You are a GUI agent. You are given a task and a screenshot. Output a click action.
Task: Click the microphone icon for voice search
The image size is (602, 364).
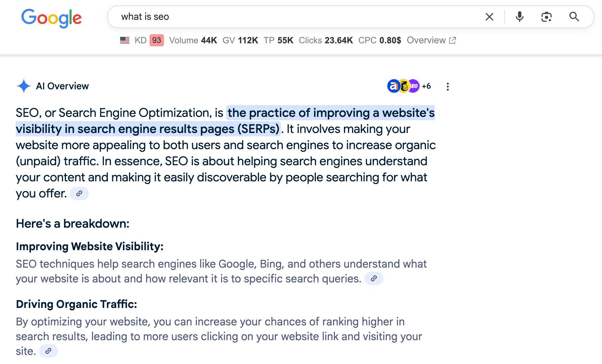coord(519,17)
